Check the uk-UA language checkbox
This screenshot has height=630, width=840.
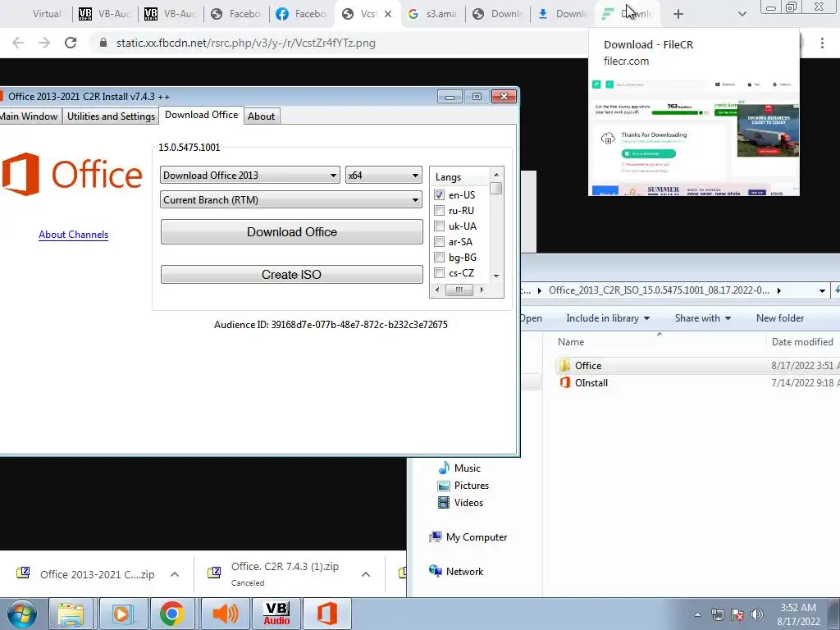[x=440, y=226]
